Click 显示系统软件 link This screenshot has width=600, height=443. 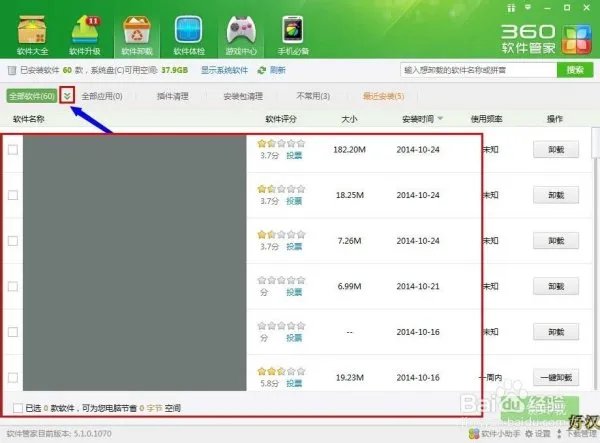[225, 70]
